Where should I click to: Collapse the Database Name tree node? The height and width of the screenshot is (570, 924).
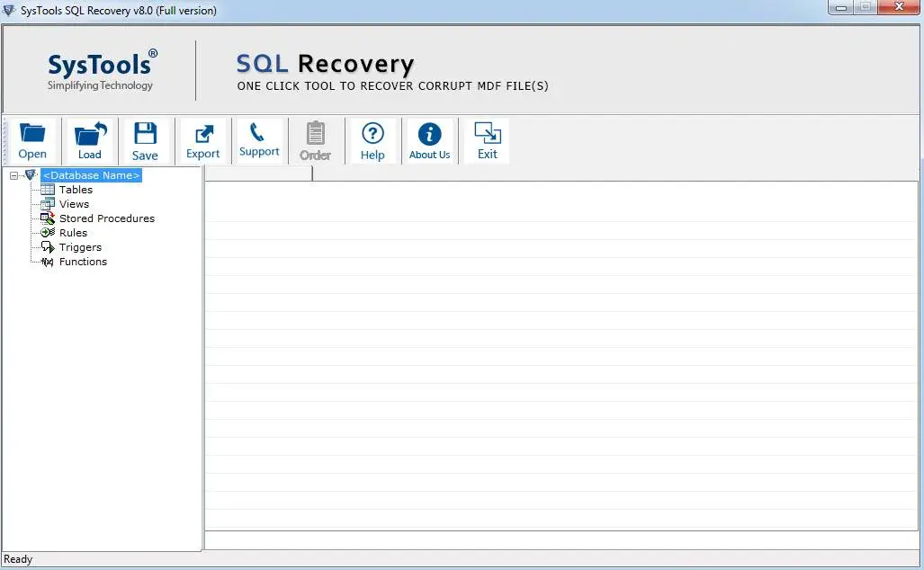click(x=14, y=175)
